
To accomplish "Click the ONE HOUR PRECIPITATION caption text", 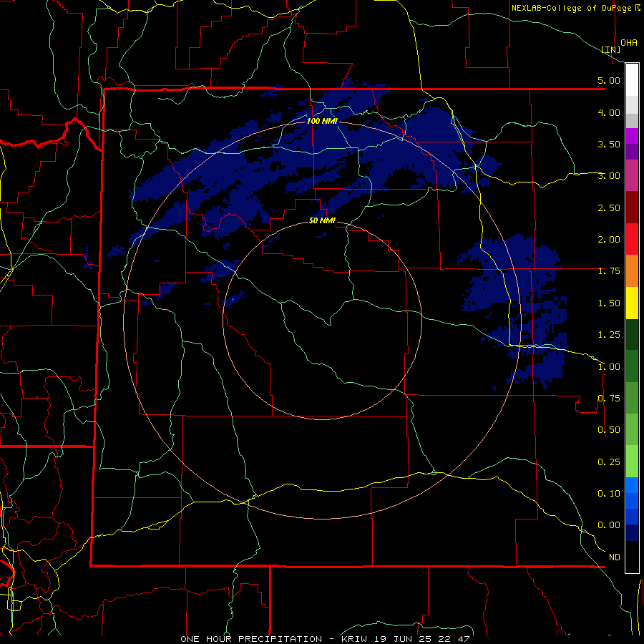I will 251,639.
